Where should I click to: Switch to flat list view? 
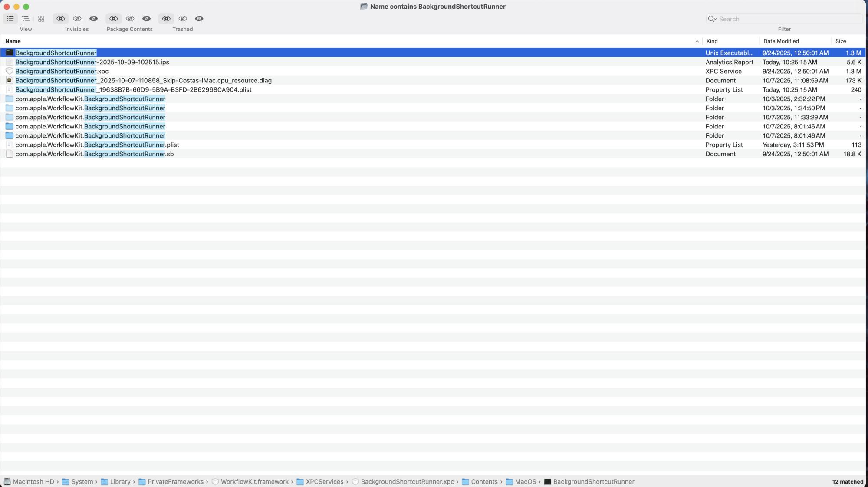click(x=10, y=19)
